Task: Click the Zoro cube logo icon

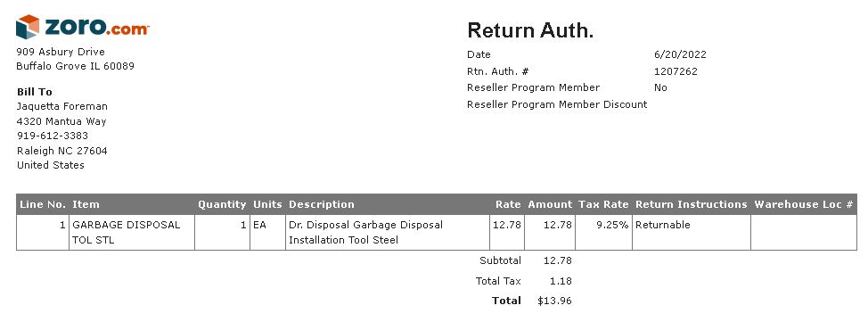Action: [x=28, y=27]
